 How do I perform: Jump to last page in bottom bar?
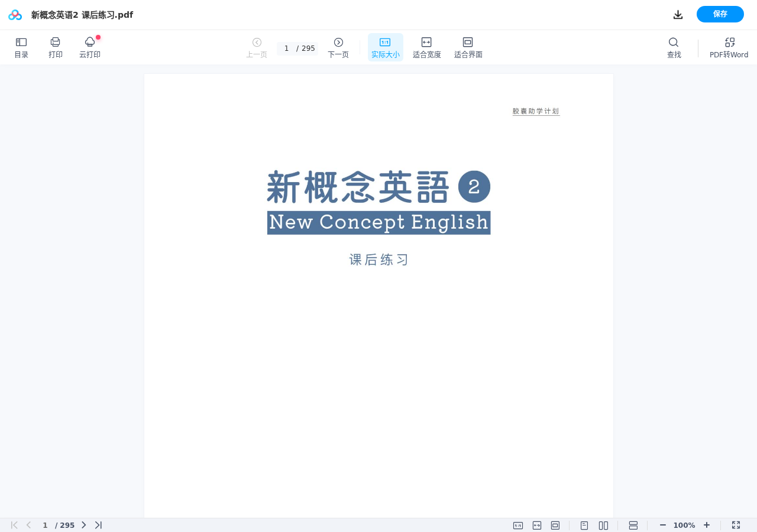click(98, 525)
